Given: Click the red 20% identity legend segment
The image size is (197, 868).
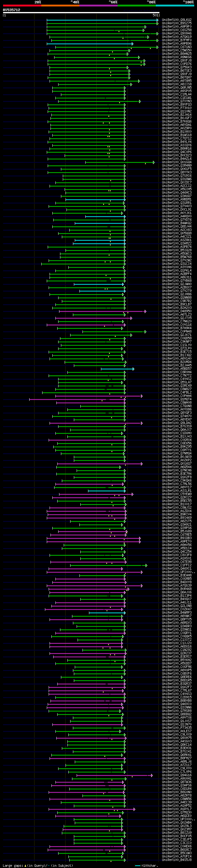Looking at the screenshot, I should point(22,6).
